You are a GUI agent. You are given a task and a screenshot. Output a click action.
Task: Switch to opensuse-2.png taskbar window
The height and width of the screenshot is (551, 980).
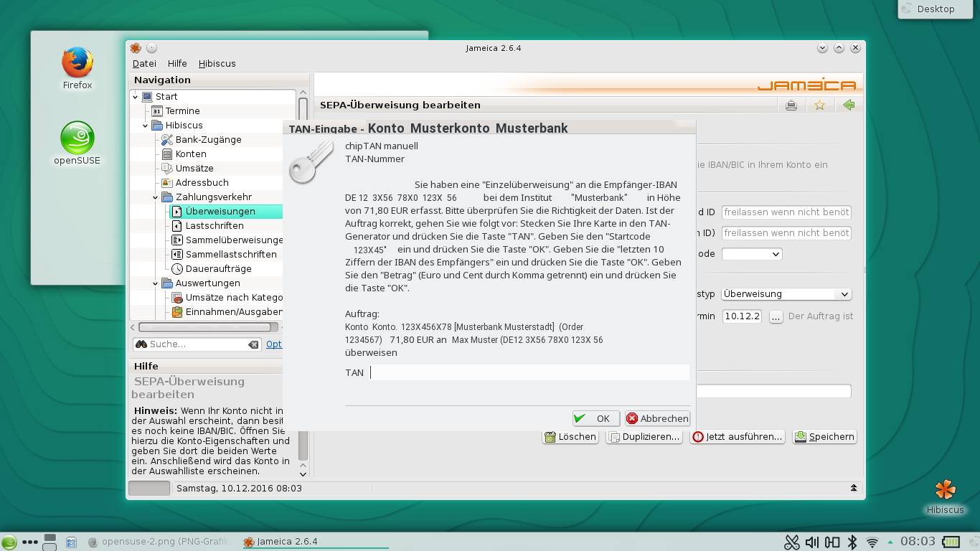pyautogui.click(x=159, y=542)
